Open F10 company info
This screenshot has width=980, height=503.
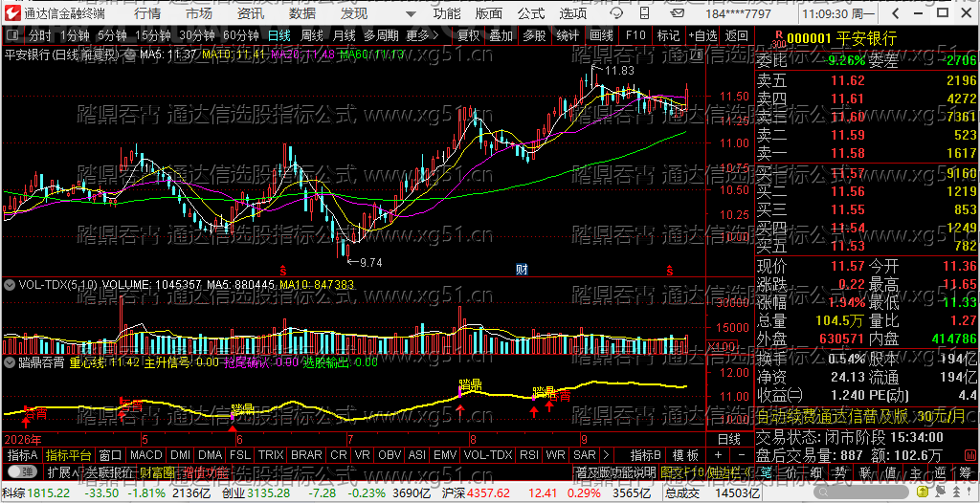click(635, 35)
